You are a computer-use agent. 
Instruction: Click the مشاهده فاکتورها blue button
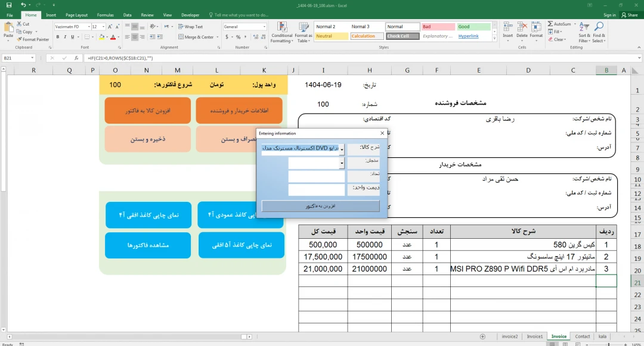[148, 245]
